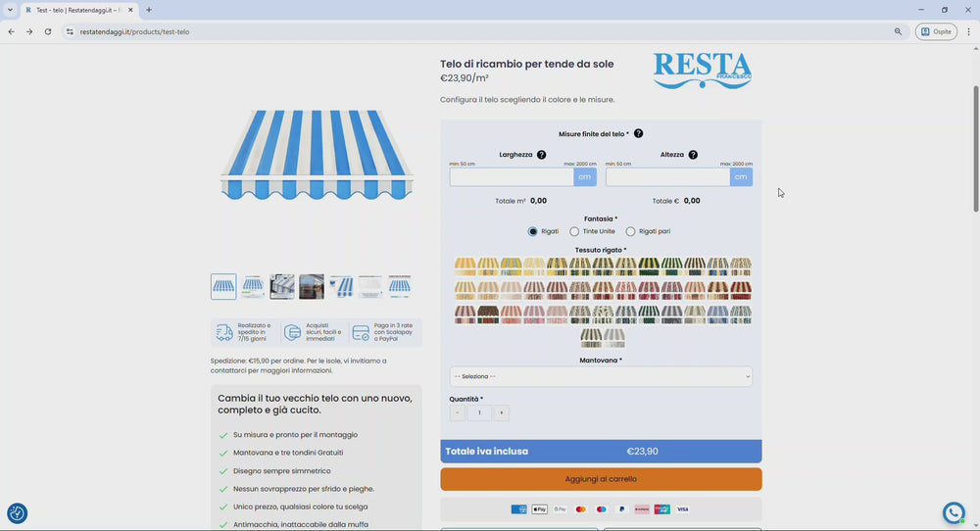Screen dimensions: 980x531
Task: Open the browser tab search dropdown arrow
Action: pos(10,10)
